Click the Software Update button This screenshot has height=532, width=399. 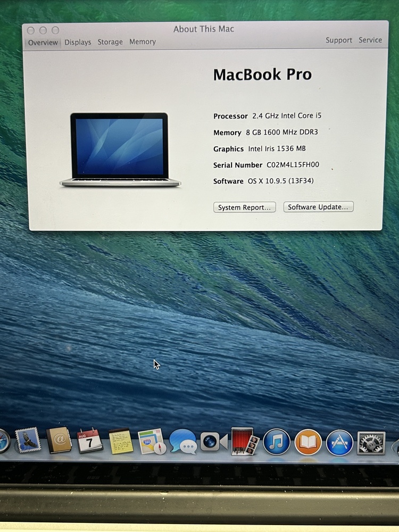(318, 206)
